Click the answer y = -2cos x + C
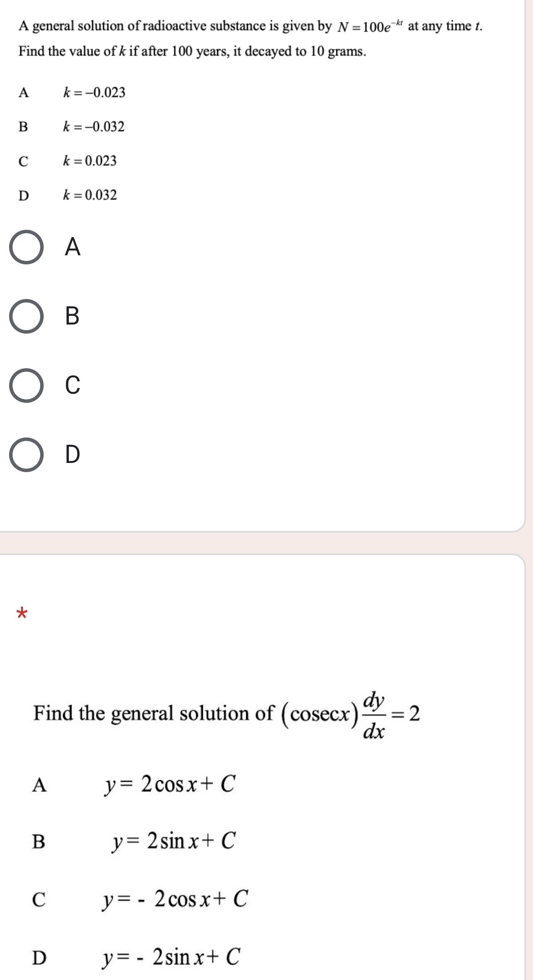533x980 pixels. click(175, 899)
